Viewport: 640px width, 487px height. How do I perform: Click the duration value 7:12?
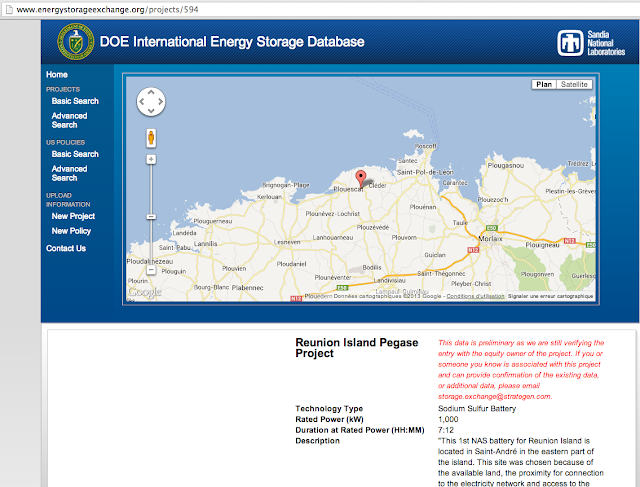(446, 430)
